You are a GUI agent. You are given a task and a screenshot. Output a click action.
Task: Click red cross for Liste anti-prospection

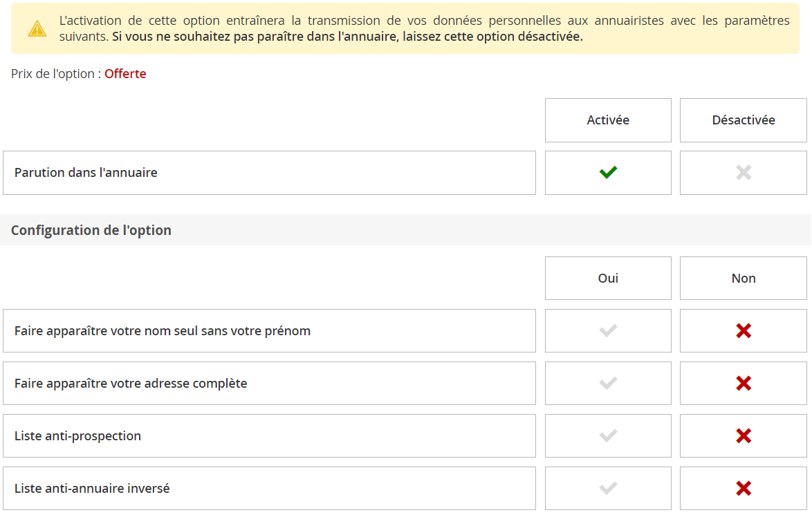coord(744,436)
